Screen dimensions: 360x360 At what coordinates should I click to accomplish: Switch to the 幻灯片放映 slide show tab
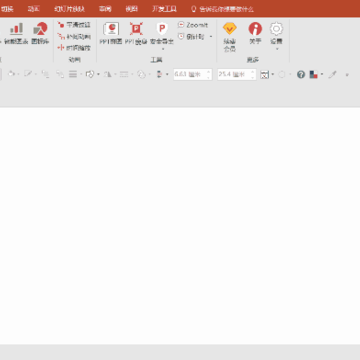69,9
